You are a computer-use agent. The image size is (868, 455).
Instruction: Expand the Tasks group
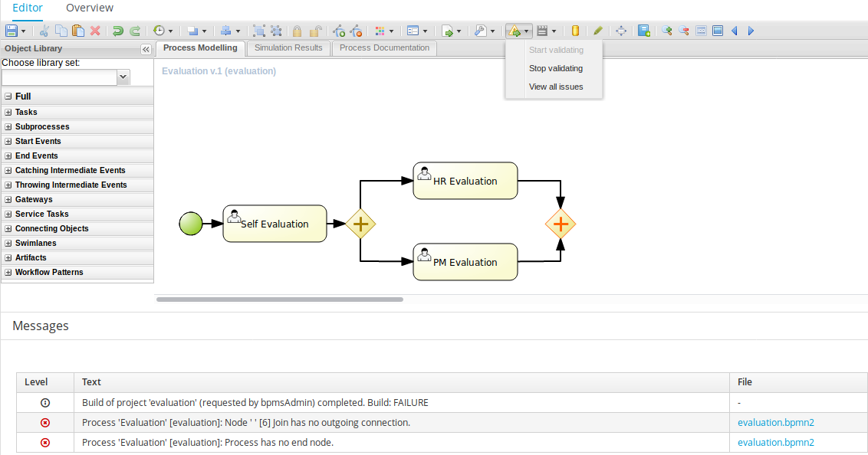(x=8, y=113)
